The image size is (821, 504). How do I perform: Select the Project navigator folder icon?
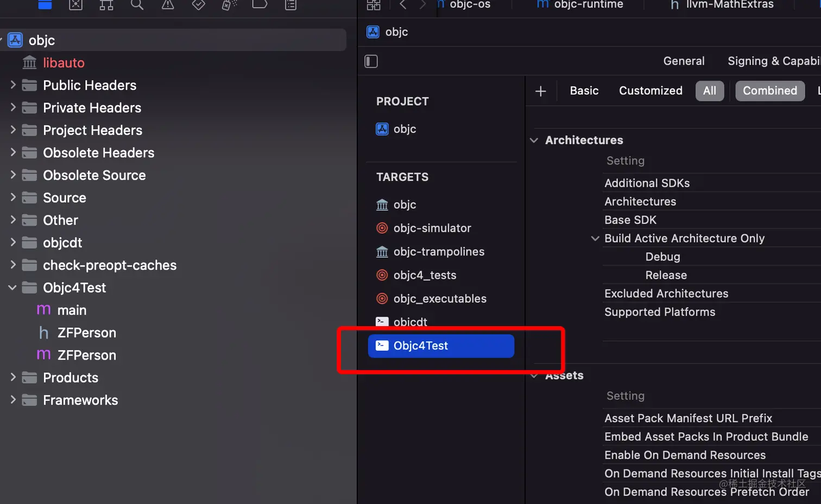point(45,4)
